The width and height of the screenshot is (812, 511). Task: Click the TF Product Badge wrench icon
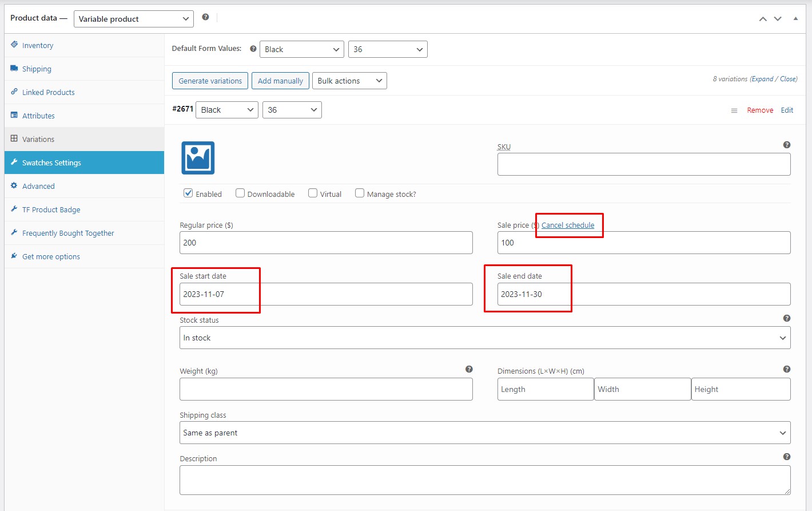[x=14, y=209]
